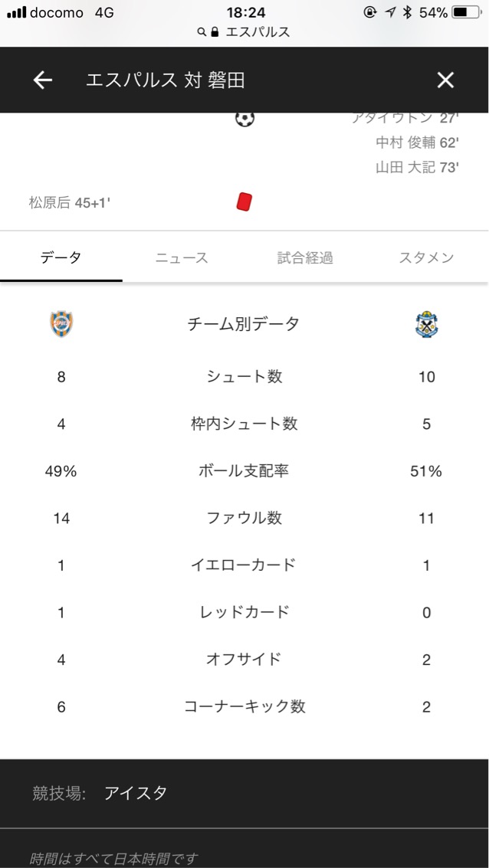Open the 試合経過 tab
Image resolution: width=489 pixels, height=868 pixels.
pos(305,258)
